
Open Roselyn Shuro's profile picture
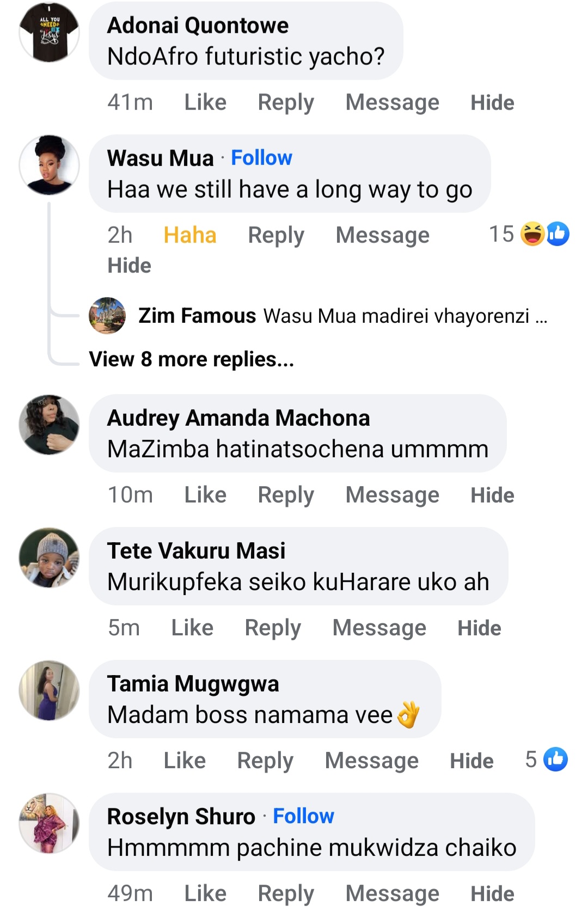coord(49,823)
